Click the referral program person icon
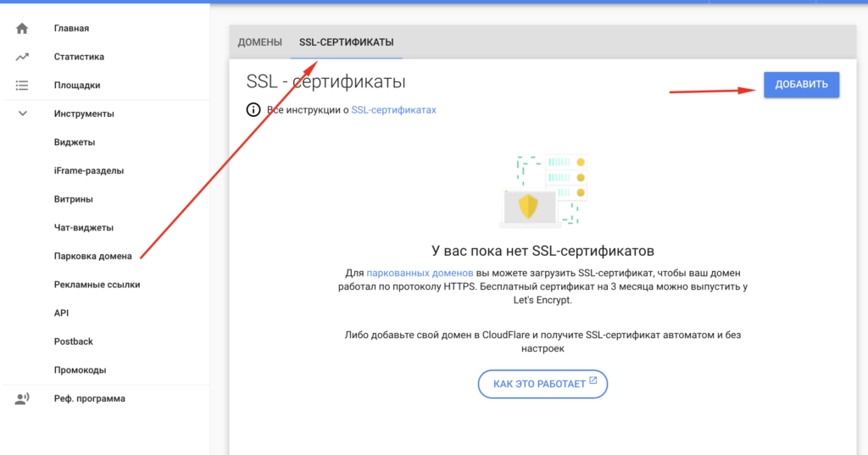The width and height of the screenshot is (868, 455). 22,398
